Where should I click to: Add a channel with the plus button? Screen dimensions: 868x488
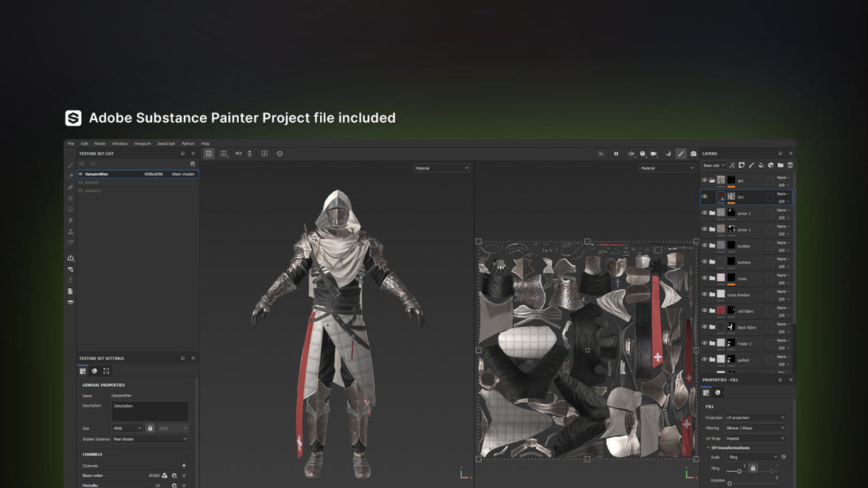pyautogui.click(x=184, y=466)
